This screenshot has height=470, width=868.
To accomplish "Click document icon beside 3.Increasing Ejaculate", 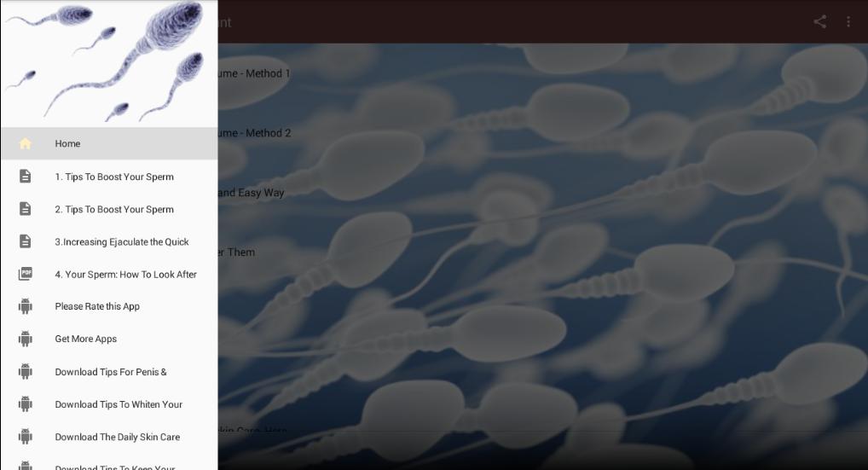I will 26,241.
